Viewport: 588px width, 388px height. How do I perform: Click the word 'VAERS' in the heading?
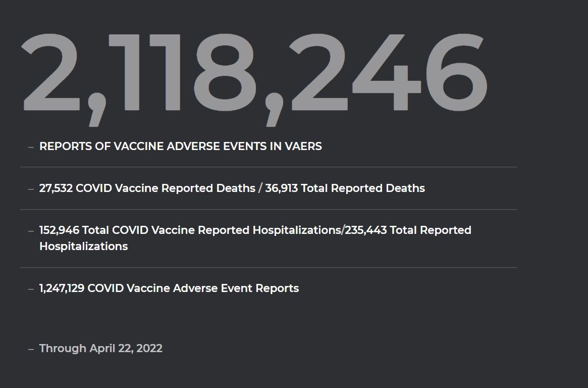303,147
